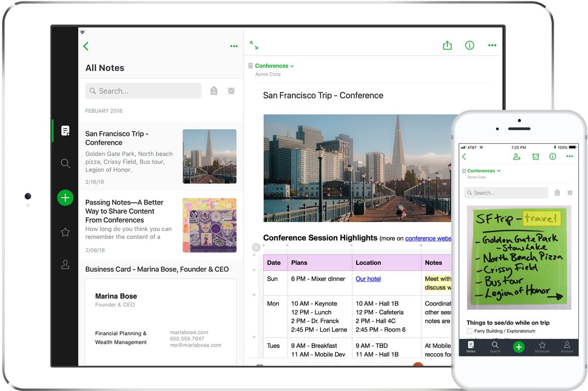View note details via the info icon

(469, 45)
